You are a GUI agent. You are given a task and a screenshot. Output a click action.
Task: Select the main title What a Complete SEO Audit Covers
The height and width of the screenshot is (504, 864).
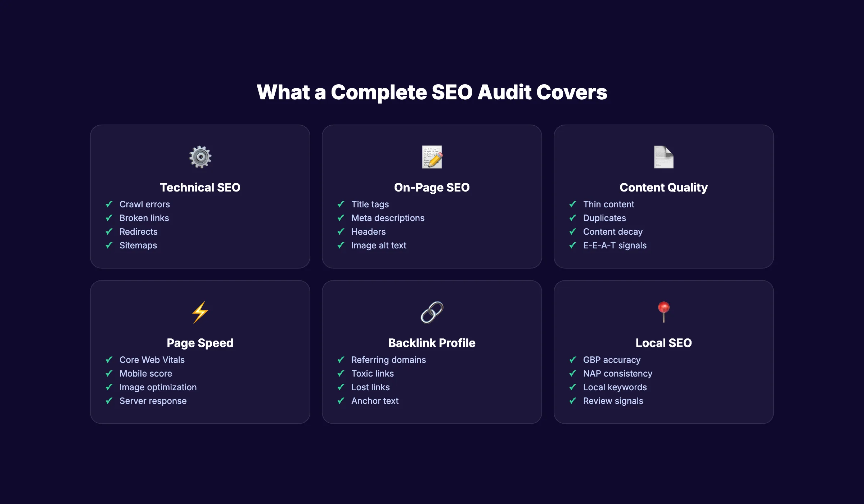[x=432, y=92]
